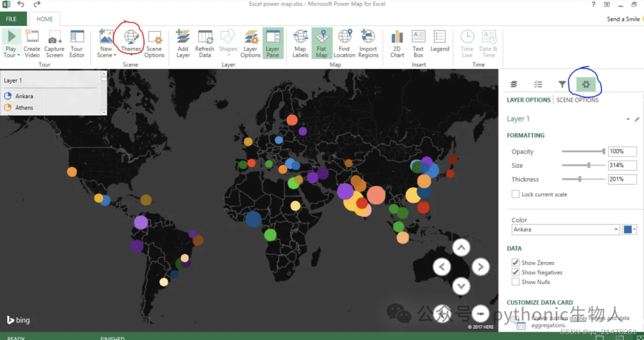Open Help question mark icon
Screen dimensions: 644x340
[x=593, y=5]
